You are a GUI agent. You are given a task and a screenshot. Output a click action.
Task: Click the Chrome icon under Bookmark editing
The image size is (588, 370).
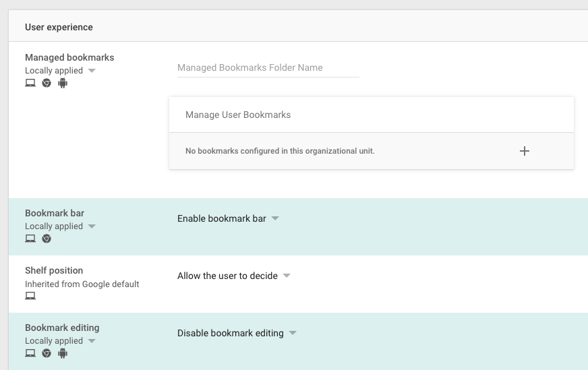(x=47, y=353)
